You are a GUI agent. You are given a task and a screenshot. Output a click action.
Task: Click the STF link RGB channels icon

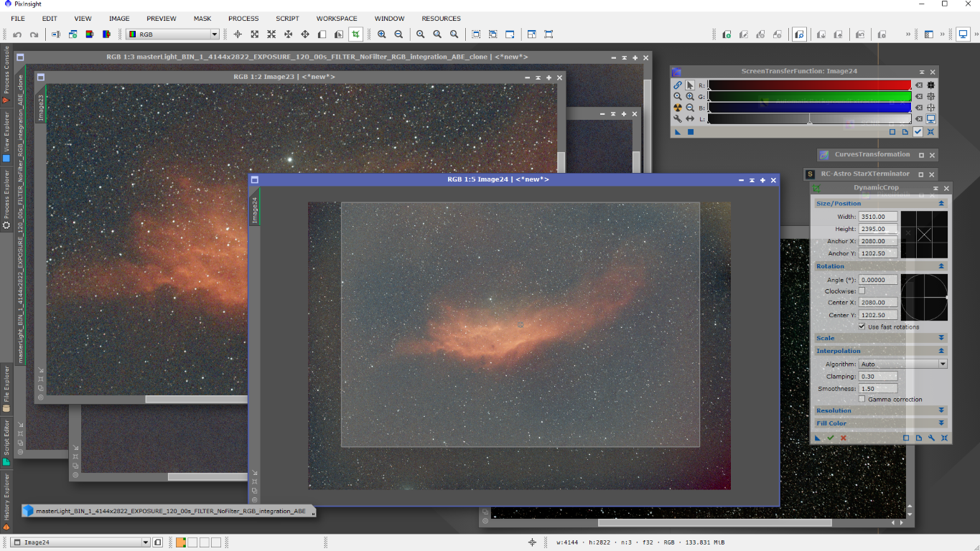point(678,85)
